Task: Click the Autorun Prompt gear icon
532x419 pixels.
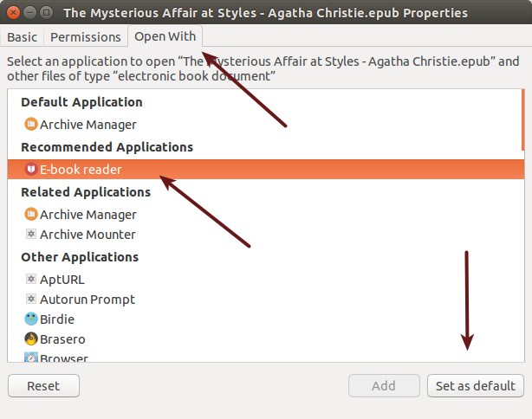Action: (x=31, y=299)
